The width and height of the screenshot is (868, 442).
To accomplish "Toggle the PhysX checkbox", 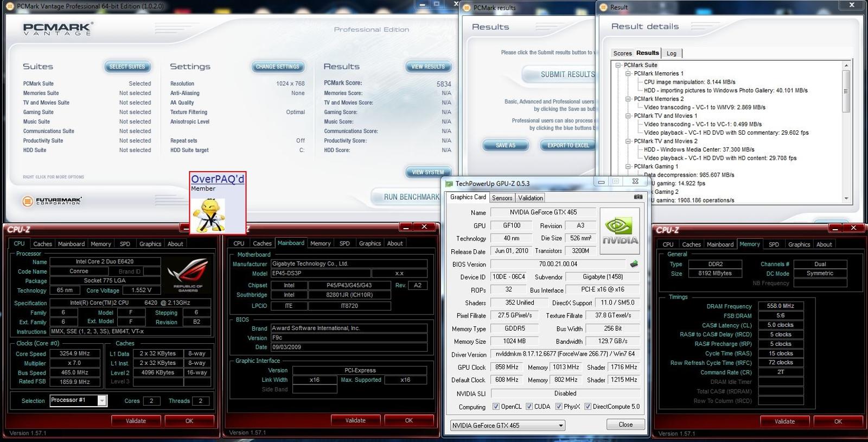I will (x=559, y=406).
